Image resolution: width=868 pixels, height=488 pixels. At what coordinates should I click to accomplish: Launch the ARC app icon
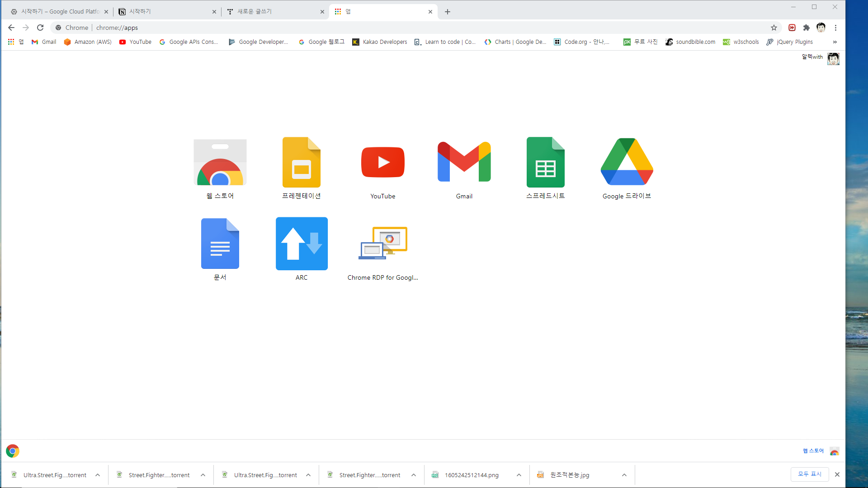coord(302,244)
